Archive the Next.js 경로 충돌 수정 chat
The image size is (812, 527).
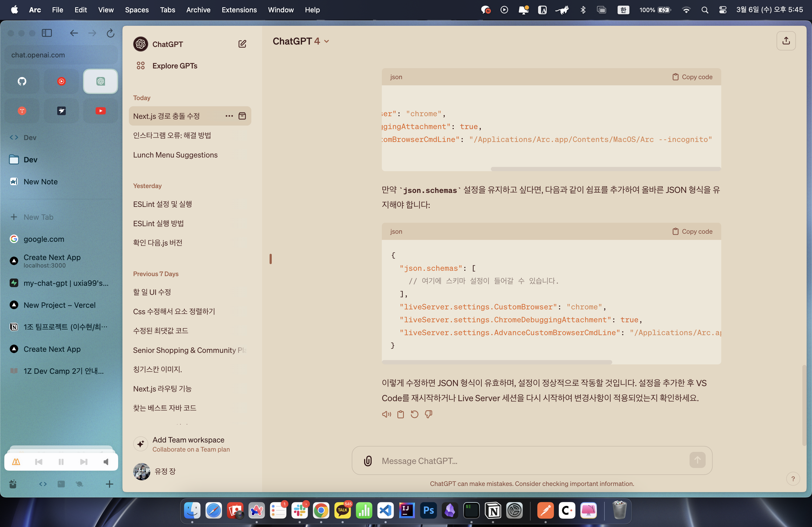pyautogui.click(x=242, y=116)
